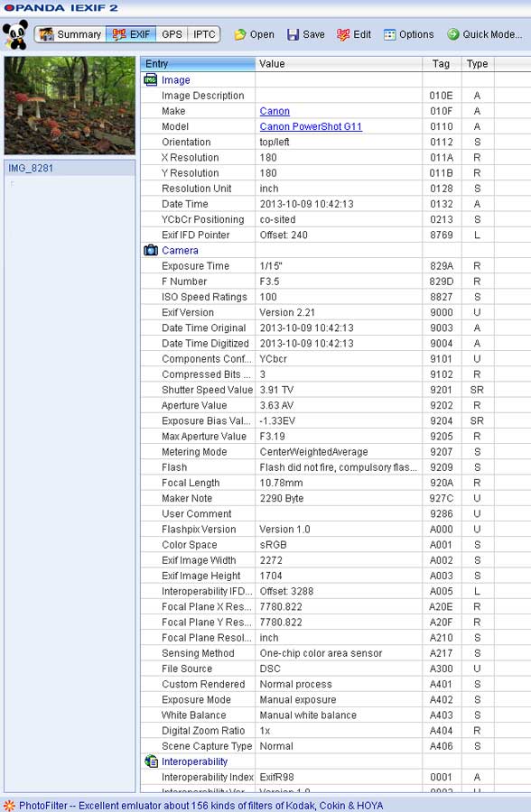Click the Camera section icon
Screen dimensions: 531x812
(x=151, y=250)
